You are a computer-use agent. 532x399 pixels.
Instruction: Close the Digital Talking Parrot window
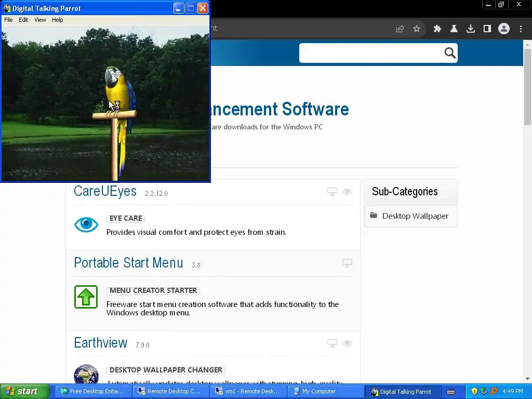click(x=203, y=8)
